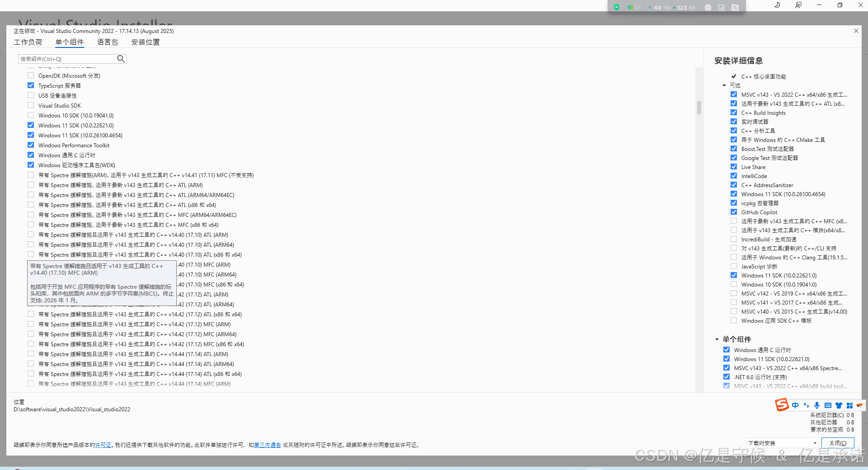Image resolution: width=868 pixels, height=470 pixels.
Task: Collapse the 可选 section arrow
Action: pyautogui.click(x=724, y=85)
